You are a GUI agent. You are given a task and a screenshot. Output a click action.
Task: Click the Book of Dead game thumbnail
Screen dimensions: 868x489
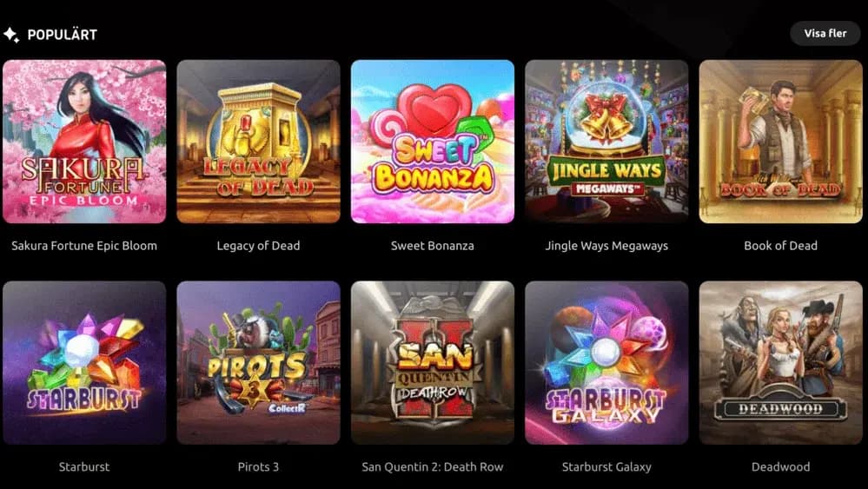click(780, 142)
